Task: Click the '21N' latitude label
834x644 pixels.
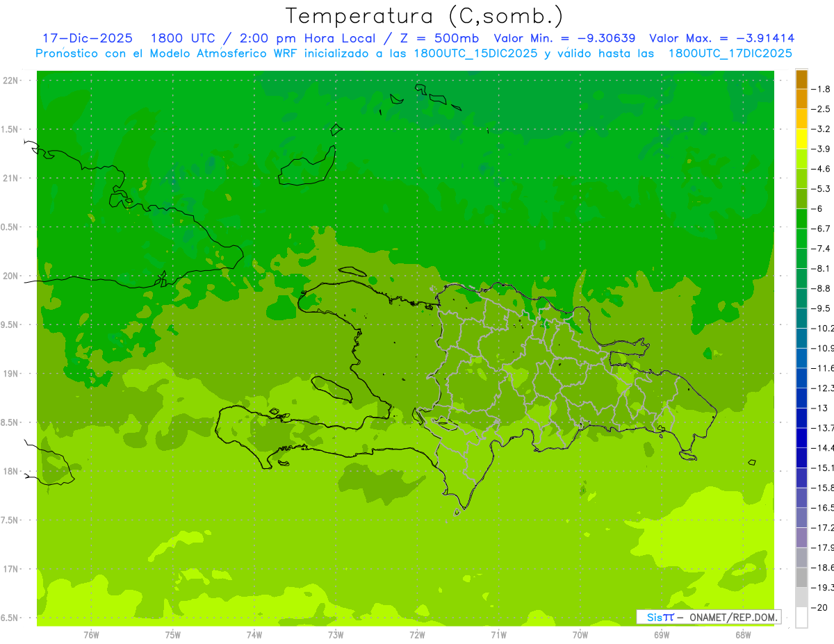Action: pos(11,178)
